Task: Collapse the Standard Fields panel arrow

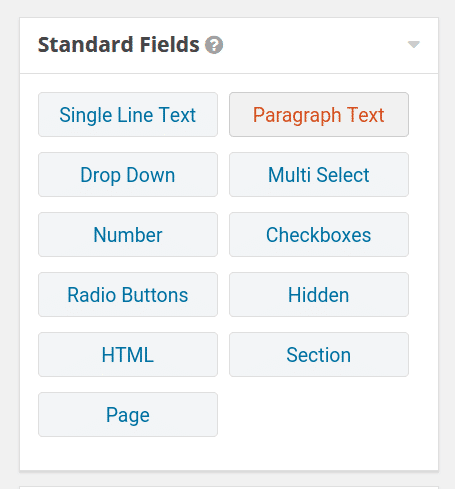Action: (414, 44)
